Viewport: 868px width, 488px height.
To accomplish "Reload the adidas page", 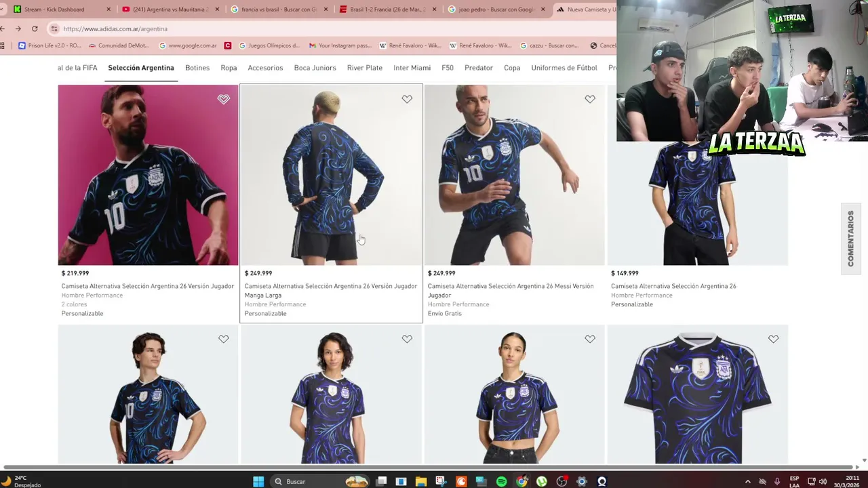I will (x=35, y=28).
